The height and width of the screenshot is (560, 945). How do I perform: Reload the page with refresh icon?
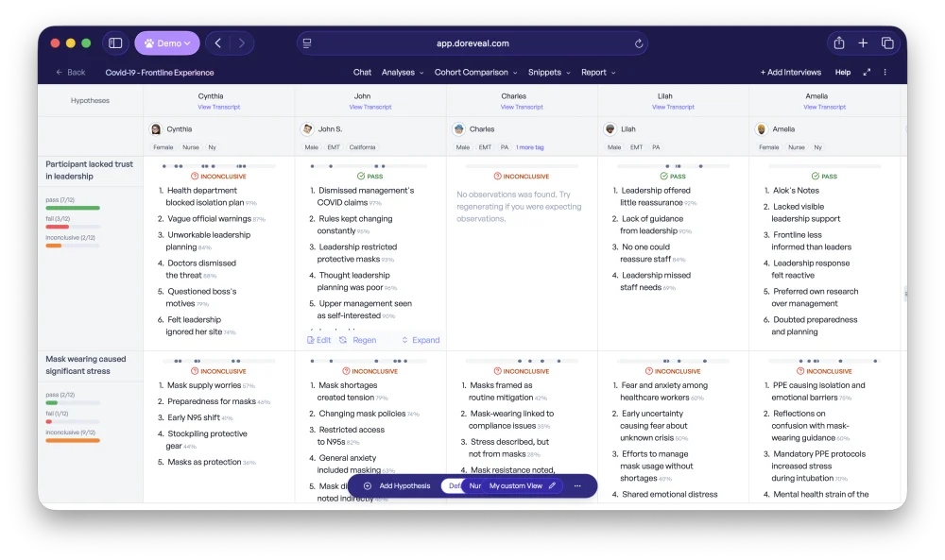639,43
